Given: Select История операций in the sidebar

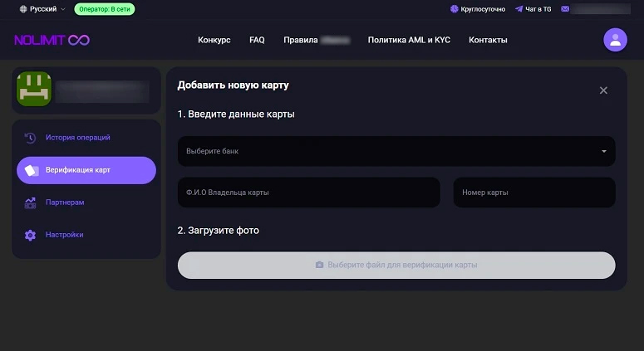Looking at the screenshot, I should 86,138.
